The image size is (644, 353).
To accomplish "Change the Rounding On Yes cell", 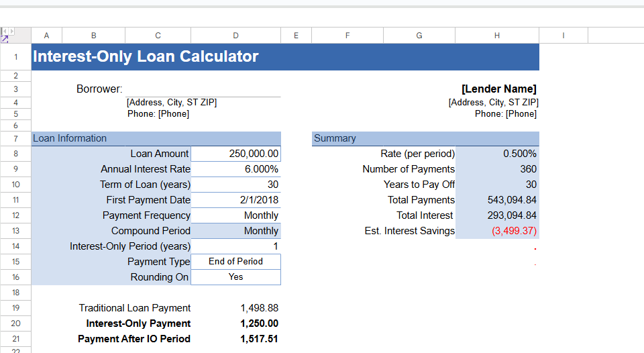I will point(235,277).
